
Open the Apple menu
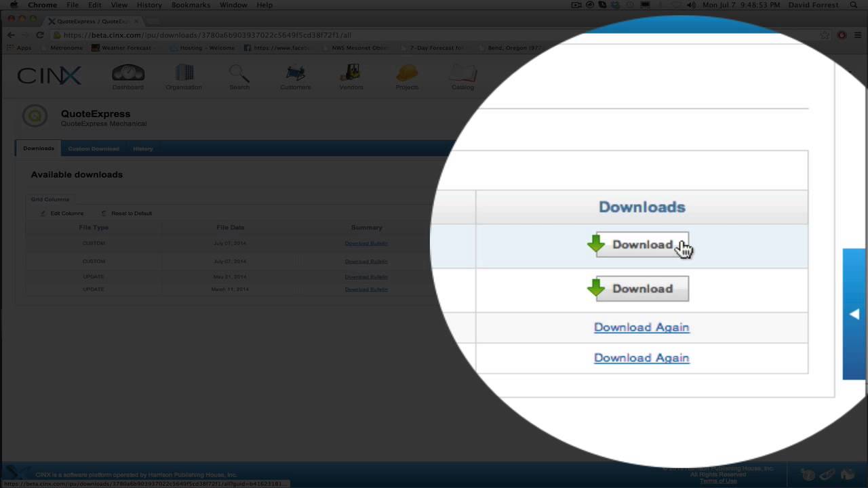click(14, 5)
